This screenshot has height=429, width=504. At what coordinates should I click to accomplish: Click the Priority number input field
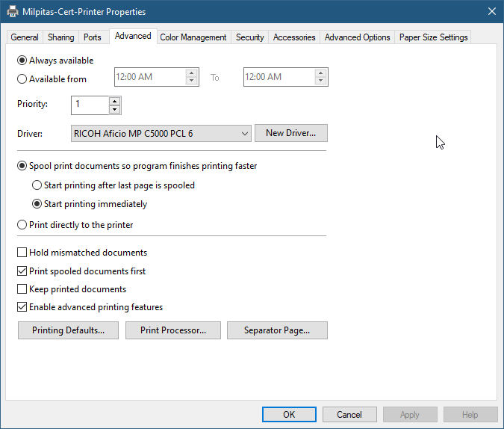90,105
